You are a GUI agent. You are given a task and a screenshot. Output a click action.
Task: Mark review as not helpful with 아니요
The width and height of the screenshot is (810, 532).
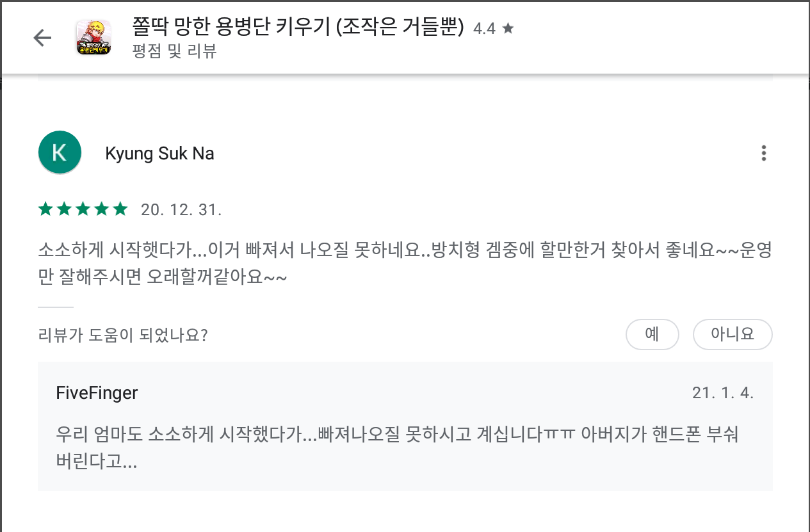[733, 334]
